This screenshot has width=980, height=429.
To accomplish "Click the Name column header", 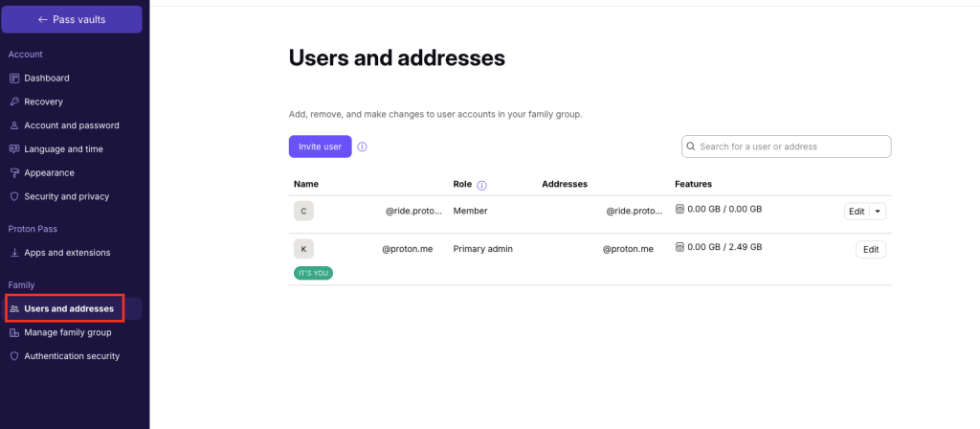I will pyautogui.click(x=306, y=185).
